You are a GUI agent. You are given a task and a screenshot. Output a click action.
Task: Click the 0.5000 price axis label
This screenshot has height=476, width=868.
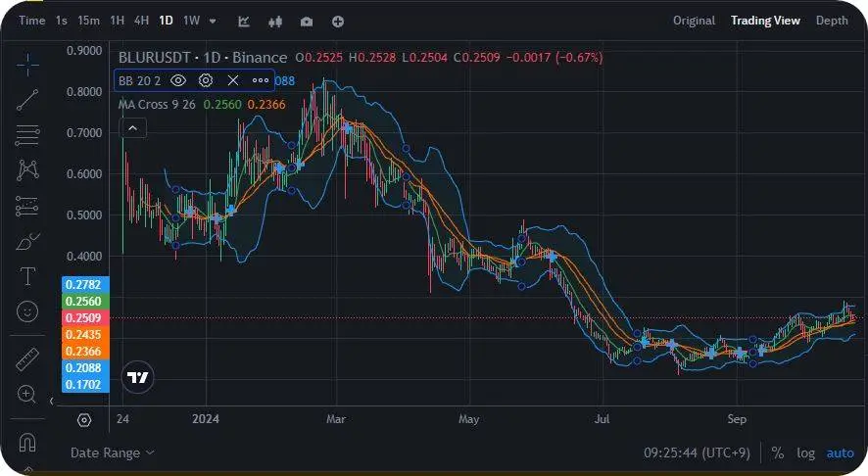click(x=84, y=215)
